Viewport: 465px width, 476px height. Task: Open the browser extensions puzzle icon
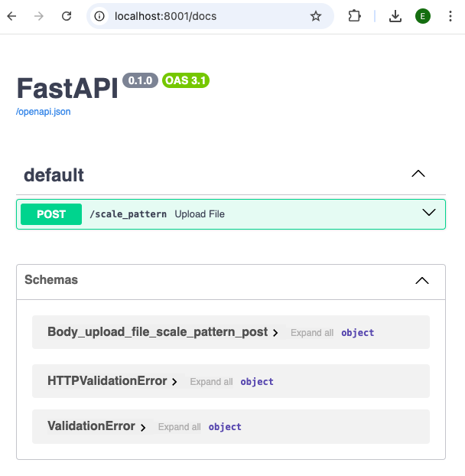tap(354, 16)
